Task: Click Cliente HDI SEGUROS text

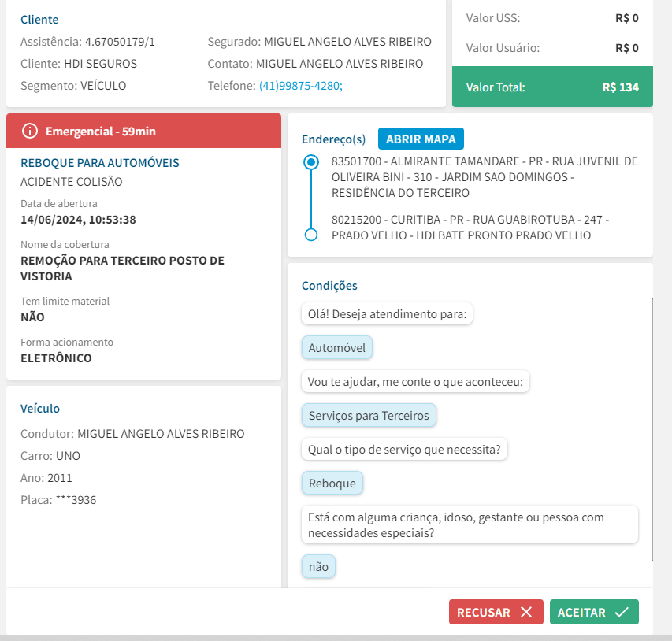Action: pyautogui.click(x=79, y=64)
